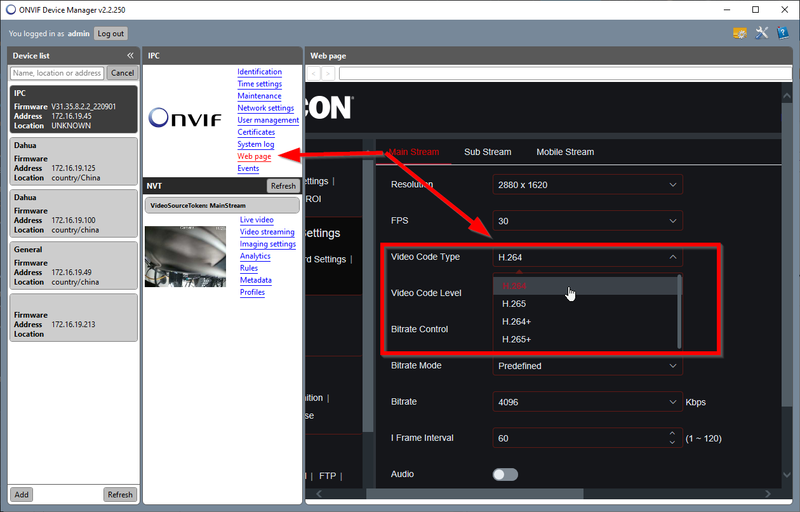This screenshot has height=512, width=800.
Task: Click Cancel next to device search
Action: click(x=122, y=73)
